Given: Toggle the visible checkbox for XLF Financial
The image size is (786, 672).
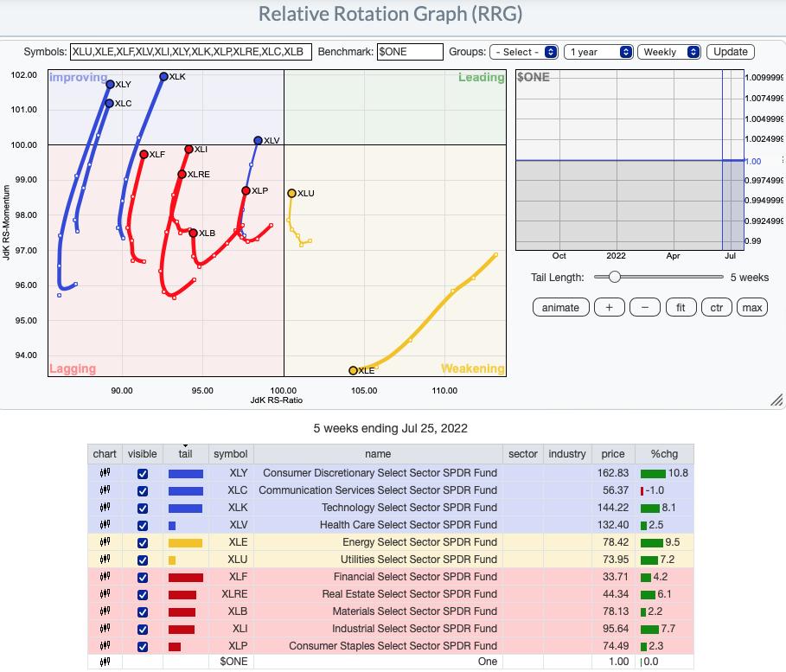Looking at the screenshot, I should [x=143, y=577].
